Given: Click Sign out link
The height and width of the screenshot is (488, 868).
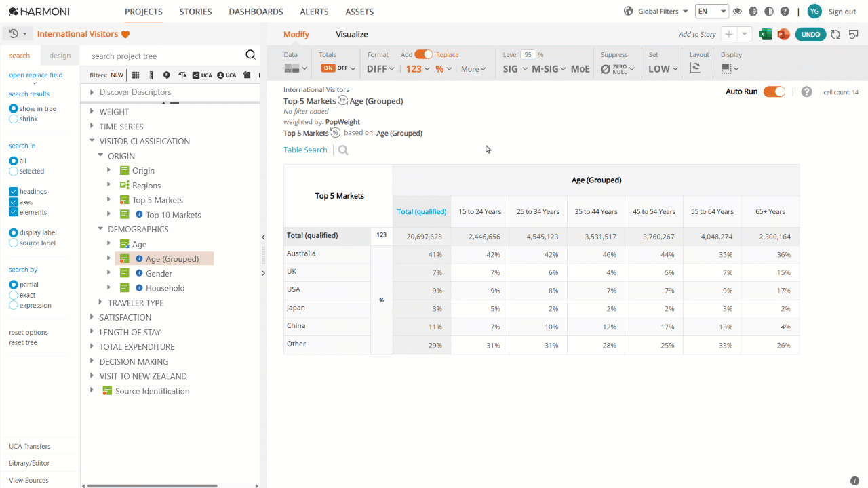Looking at the screenshot, I should coord(842,12).
